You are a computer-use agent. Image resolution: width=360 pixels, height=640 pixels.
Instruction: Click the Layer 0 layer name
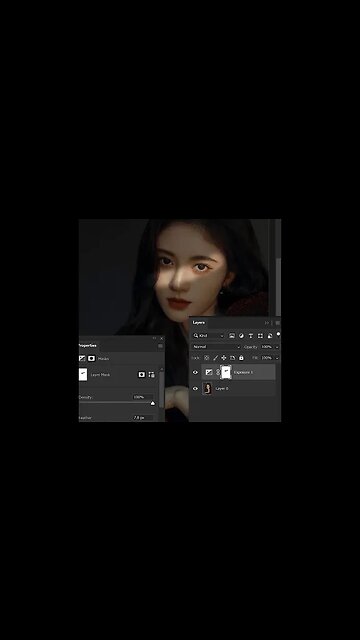pyautogui.click(x=222, y=388)
